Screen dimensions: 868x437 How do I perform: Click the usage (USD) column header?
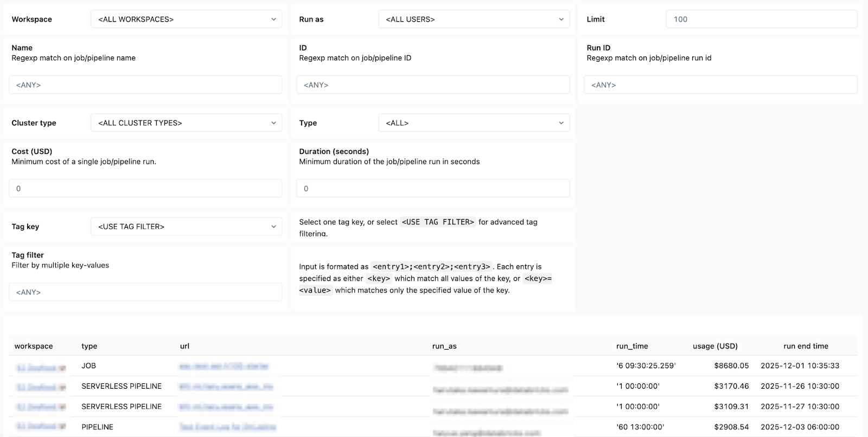coord(715,346)
